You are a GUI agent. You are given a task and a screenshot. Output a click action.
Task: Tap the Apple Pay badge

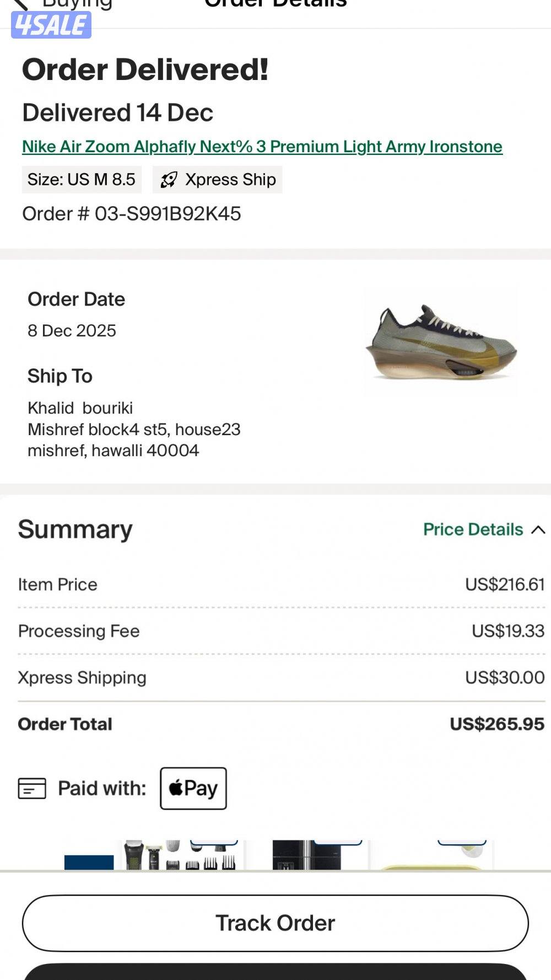click(193, 788)
